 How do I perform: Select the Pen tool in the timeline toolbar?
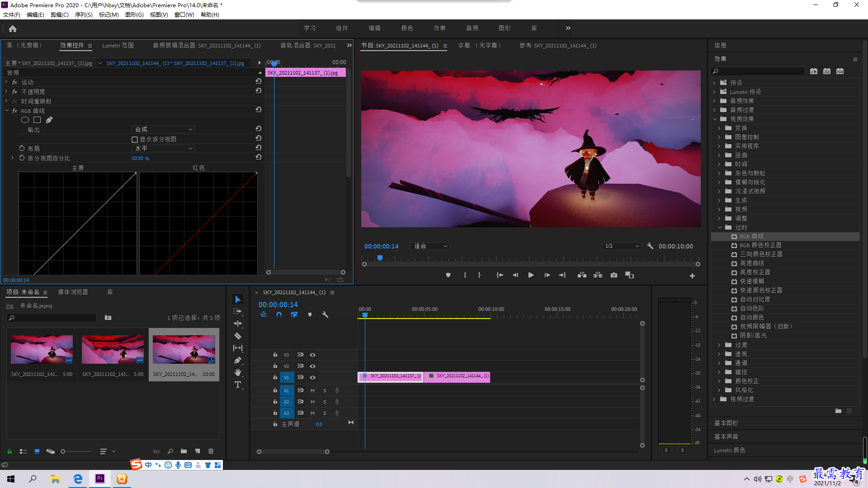coord(238,360)
